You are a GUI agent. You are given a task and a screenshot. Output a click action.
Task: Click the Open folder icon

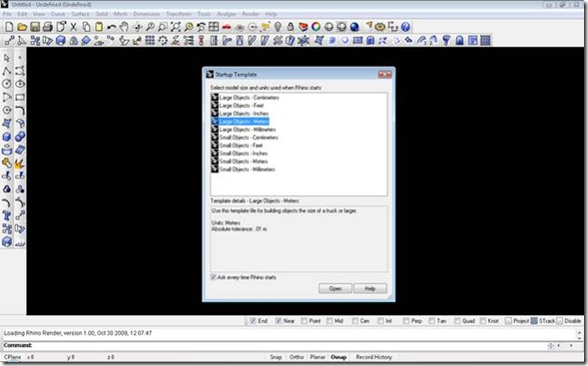22,27
